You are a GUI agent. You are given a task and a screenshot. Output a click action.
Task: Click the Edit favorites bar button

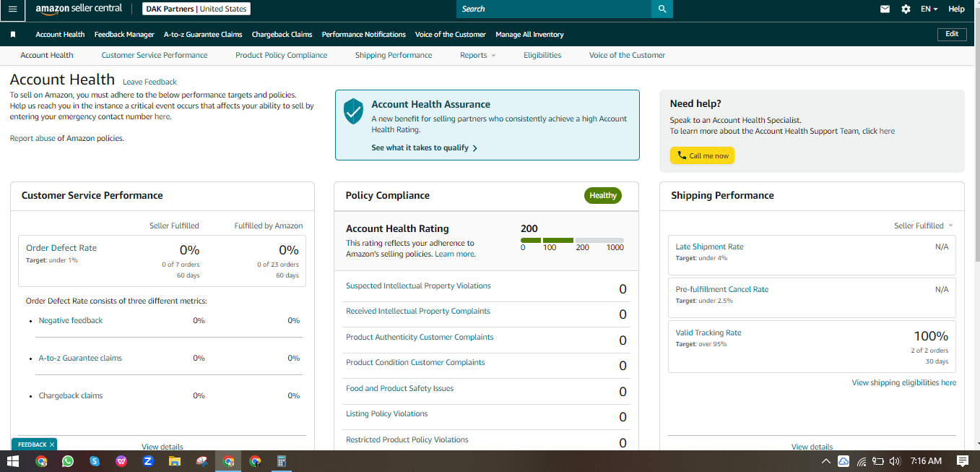click(x=952, y=34)
